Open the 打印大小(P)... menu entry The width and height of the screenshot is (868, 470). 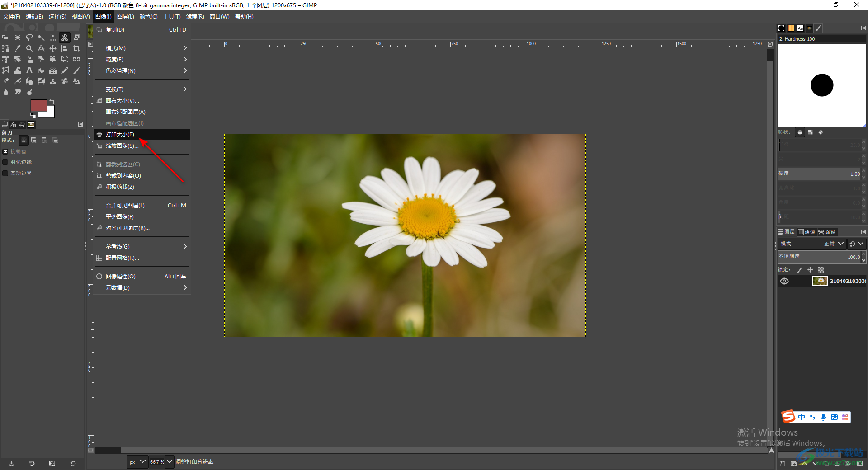142,135
